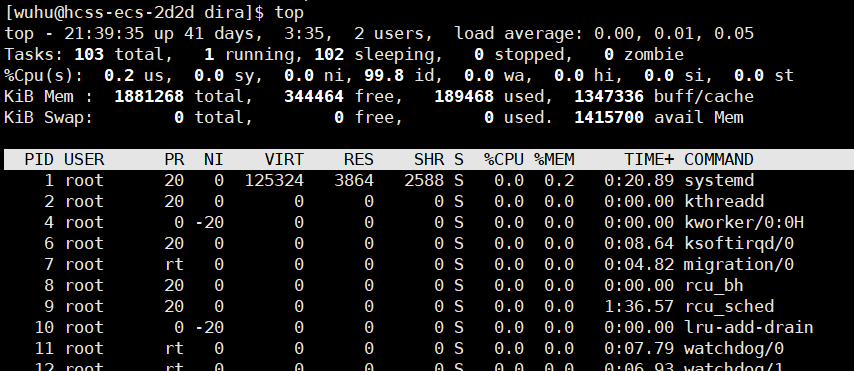Viewport: 854px width, 371px height.
Task: Click PID 10 in the process list
Action: (x=44, y=327)
